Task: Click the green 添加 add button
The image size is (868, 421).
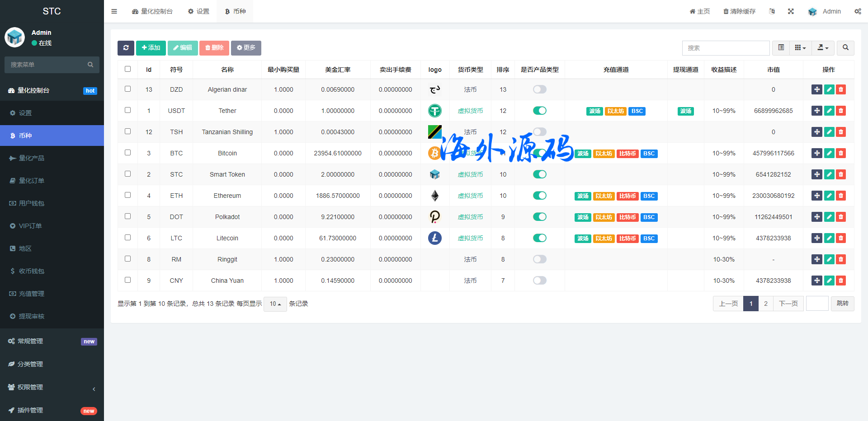Action: [151, 48]
